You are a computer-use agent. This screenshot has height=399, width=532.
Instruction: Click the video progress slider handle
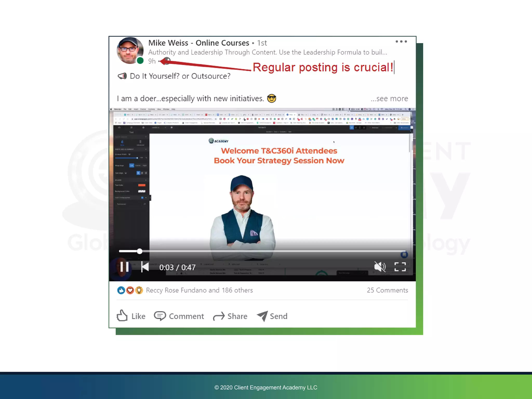139,251
